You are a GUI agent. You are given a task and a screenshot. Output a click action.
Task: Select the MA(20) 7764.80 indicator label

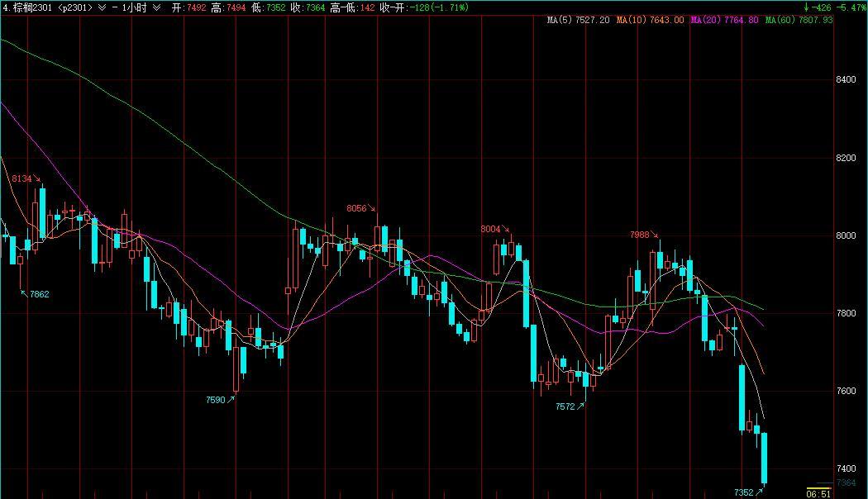click(x=725, y=20)
